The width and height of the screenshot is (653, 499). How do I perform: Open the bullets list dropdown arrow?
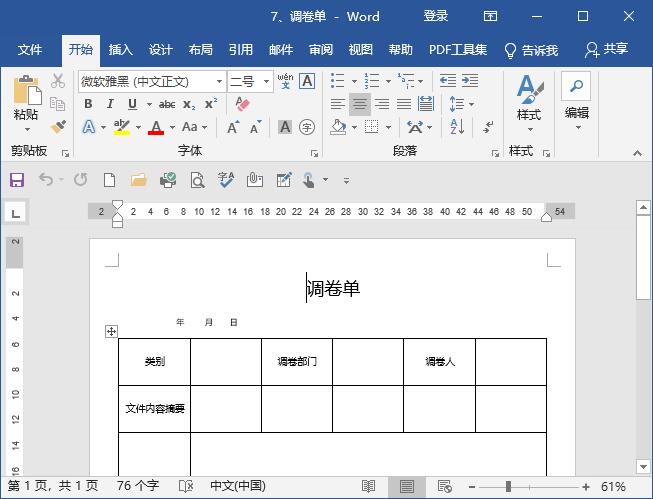tap(354, 81)
